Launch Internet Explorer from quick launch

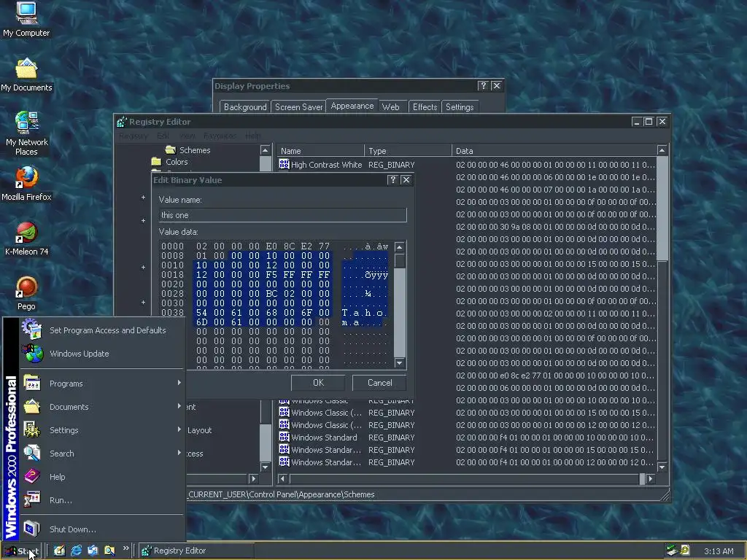coord(76,551)
